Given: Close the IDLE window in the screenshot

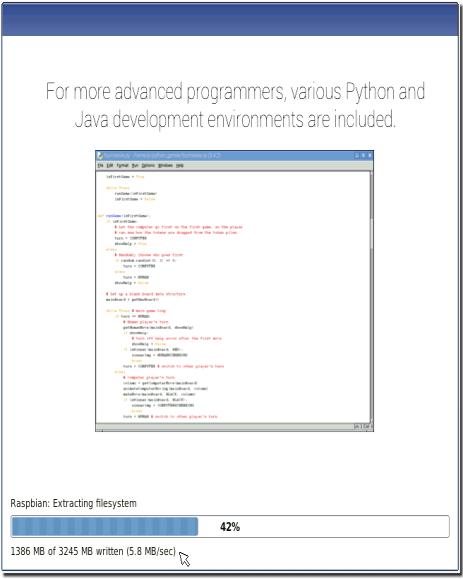Looking at the screenshot, I should coord(370,156).
